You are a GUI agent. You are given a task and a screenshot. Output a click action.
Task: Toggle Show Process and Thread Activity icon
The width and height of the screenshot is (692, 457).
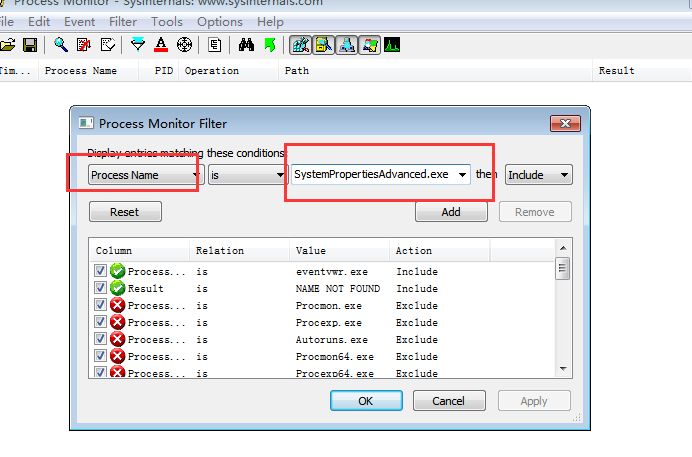click(370, 45)
